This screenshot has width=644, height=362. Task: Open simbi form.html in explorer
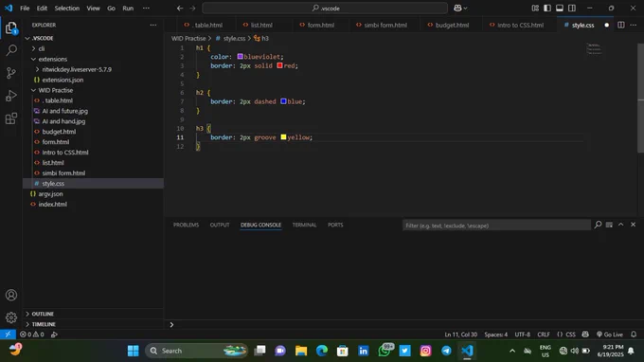63,173
